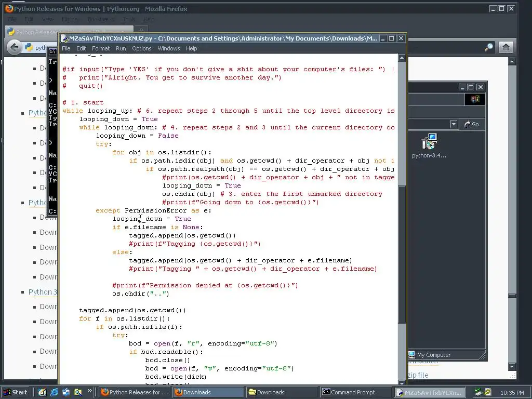
Task: Click code line 'looping_down = False'
Action: [x=137, y=136]
